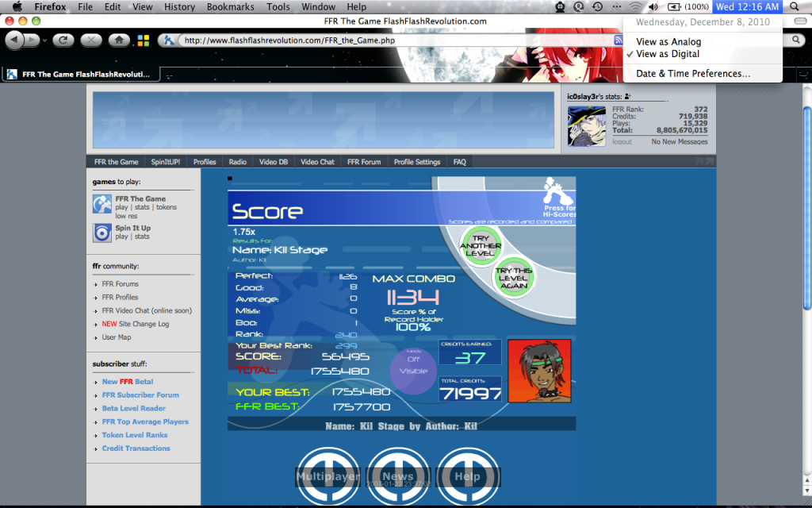Click the volume speaker icon in the menu bar
This screenshot has height=508, width=812.
[653, 7]
